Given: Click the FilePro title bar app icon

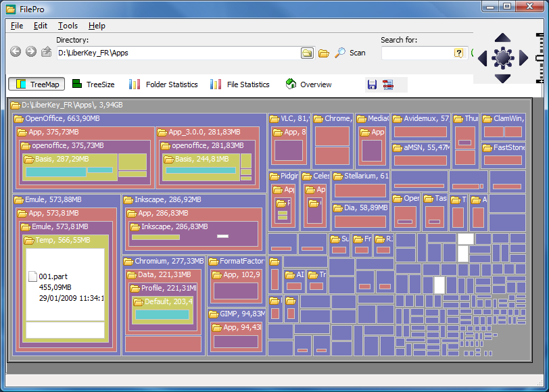Looking at the screenshot, I should [11, 9].
